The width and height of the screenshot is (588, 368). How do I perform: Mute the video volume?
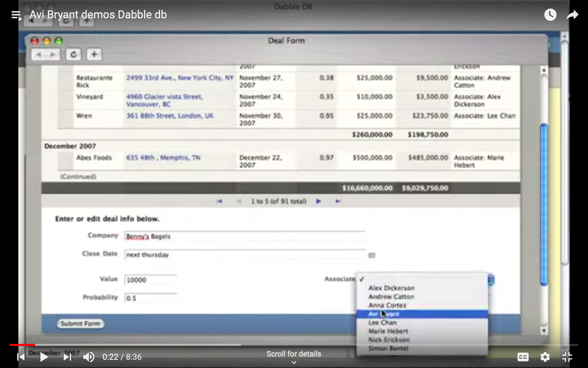[x=89, y=357]
